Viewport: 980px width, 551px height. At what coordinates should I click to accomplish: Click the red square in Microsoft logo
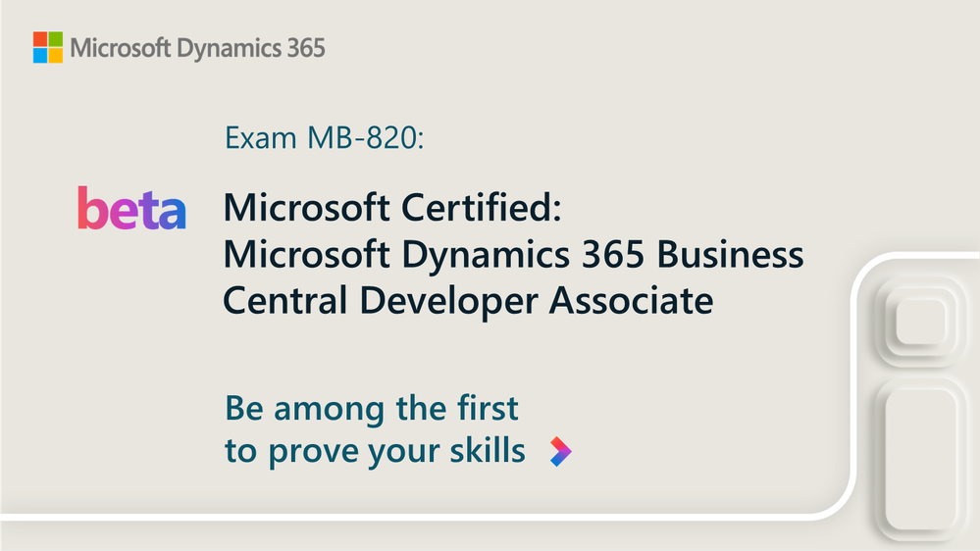[39, 39]
